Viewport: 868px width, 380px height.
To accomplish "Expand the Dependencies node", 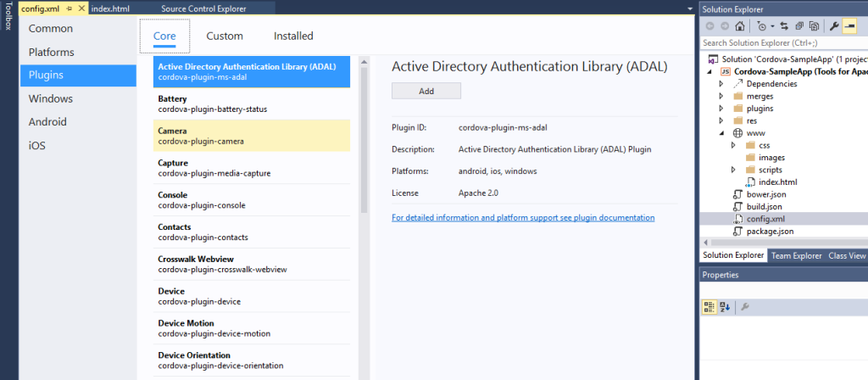I will click(x=721, y=84).
